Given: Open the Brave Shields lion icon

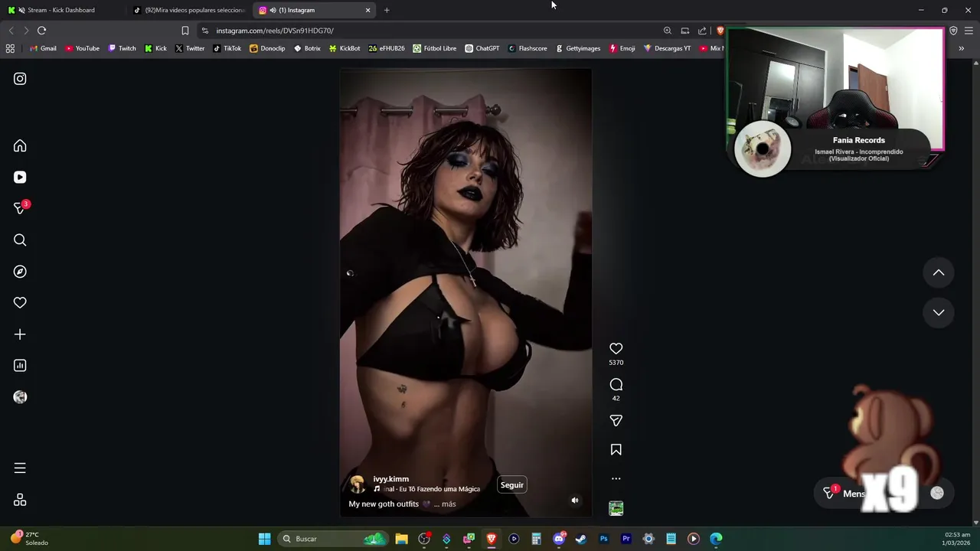Looking at the screenshot, I should [x=720, y=31].
